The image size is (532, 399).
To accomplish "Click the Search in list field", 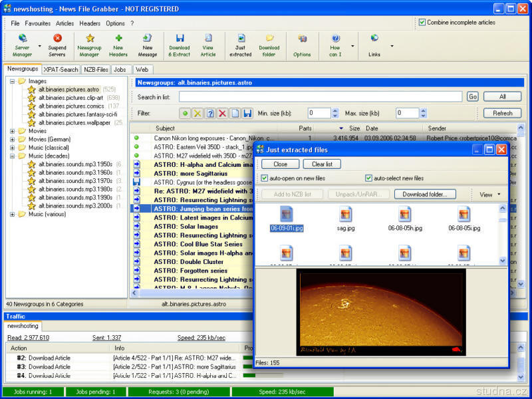I will [x=320, y=97].
